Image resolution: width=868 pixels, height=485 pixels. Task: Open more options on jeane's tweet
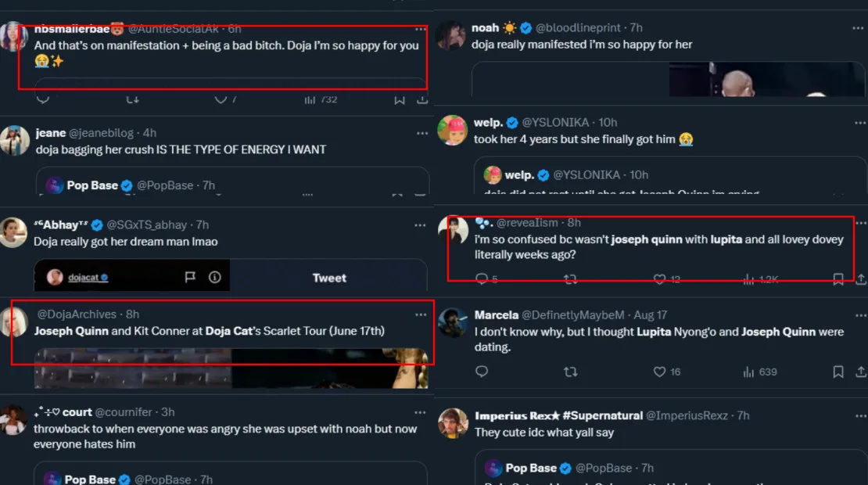(422, 134)
